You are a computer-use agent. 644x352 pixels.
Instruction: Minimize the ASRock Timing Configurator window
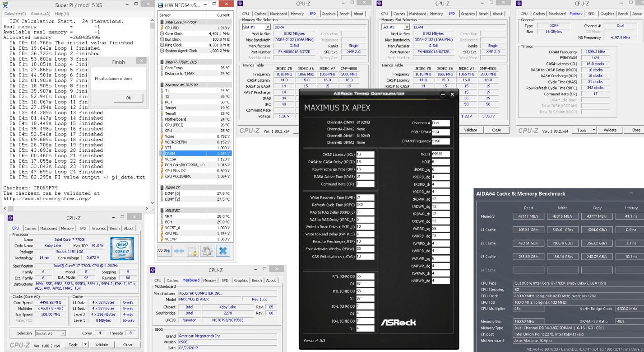(x=444, y=94)
